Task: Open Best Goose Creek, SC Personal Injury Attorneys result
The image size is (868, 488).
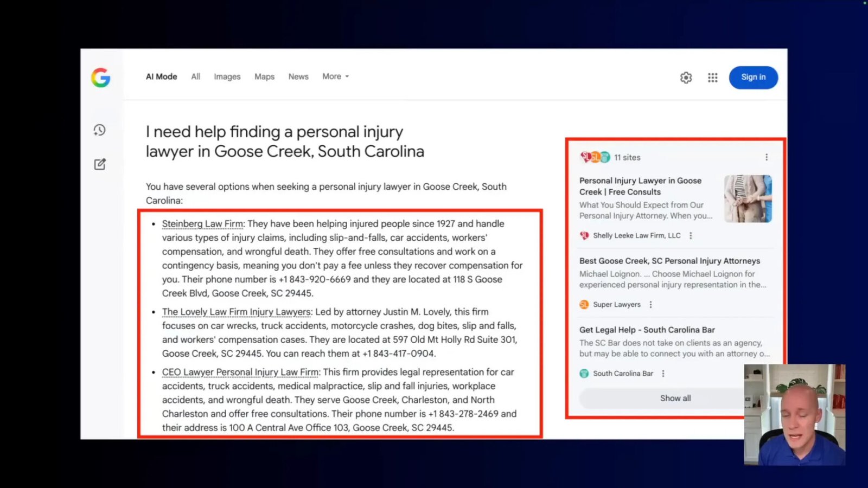Action: coord(669,261)
